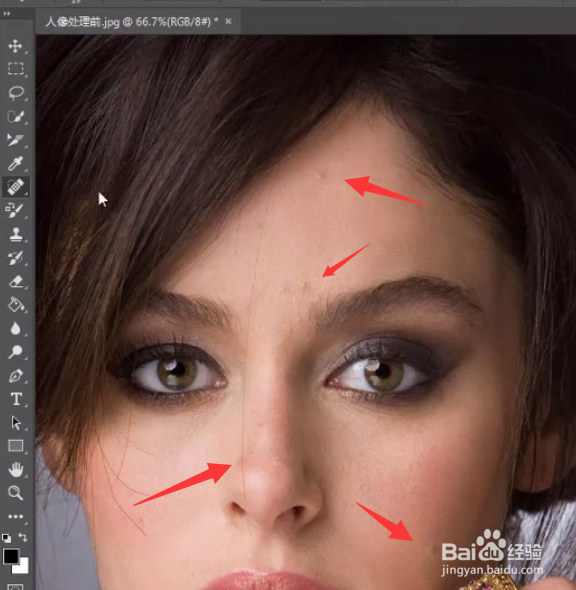Select the History Brush tool
Viewport: 576px width, 590px height.
pyautogui.click(x=15, y=258)
